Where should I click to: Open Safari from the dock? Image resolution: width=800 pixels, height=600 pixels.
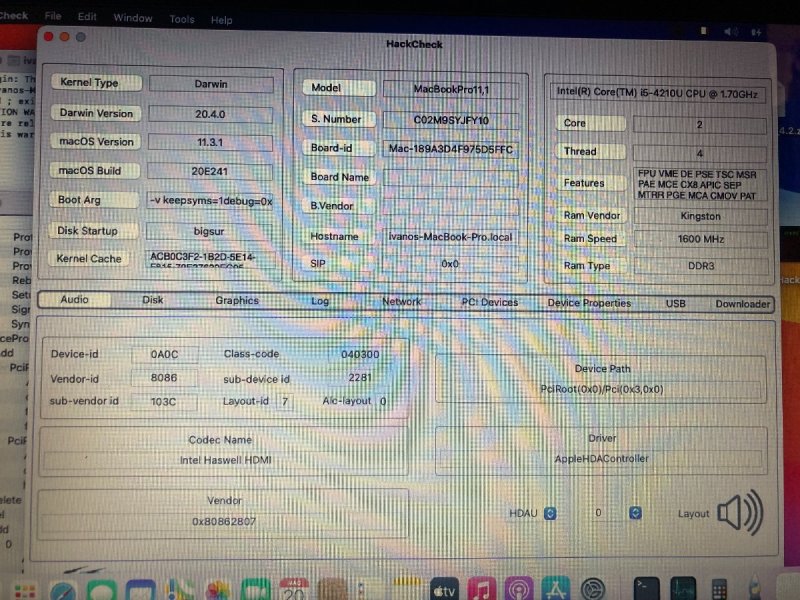pos(63,591)
